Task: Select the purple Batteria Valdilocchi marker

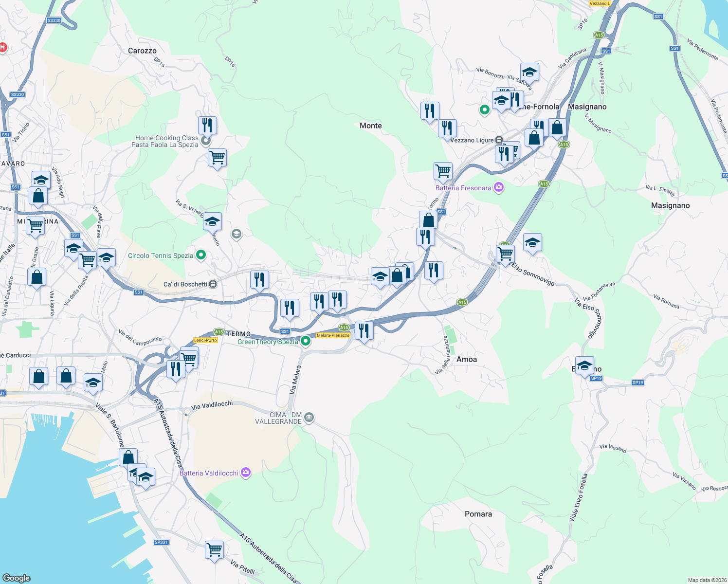Action: pos(246,473)
